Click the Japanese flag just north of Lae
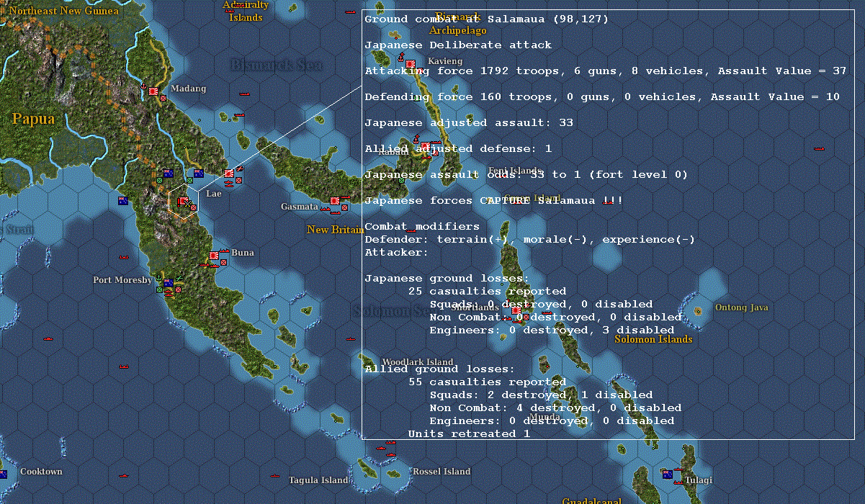Image resolution: width=865 pixels, height=504 pixels. pos(229,174)
